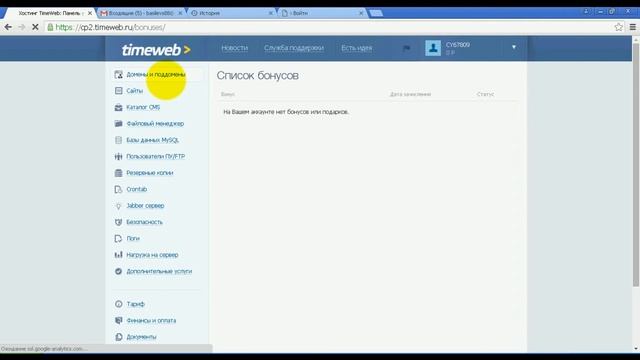This screenshot has height=360, width=640.
Task: Open the Финансы и оплата link
Action: (x=151, y=320)
